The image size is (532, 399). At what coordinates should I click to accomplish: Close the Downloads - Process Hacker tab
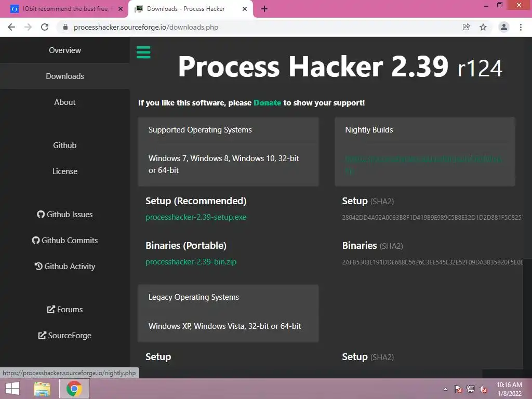245,9
